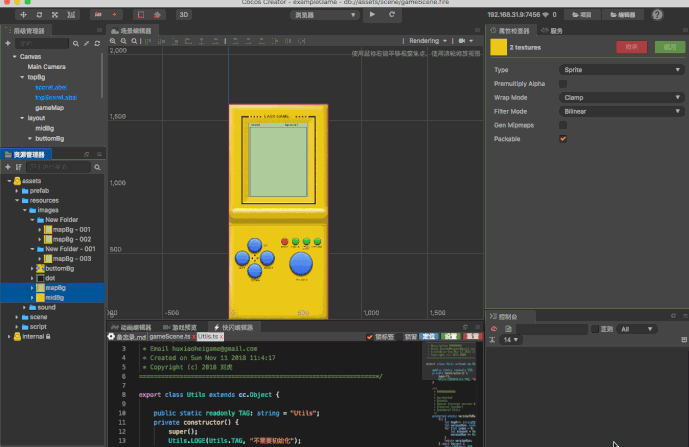The width and height of the screenshot is (689, 447).
Task: Open the Type Sprite dropdown
Action: pos(621,70)
